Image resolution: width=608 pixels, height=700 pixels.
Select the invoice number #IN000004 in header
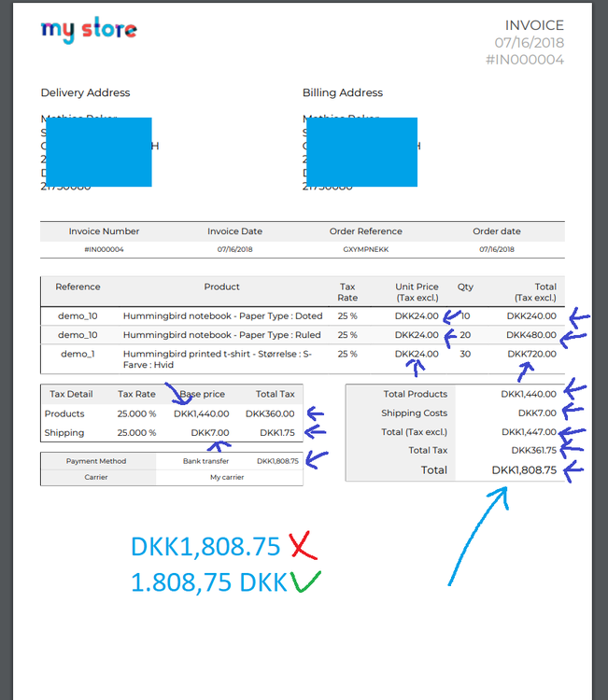pos(525,60)
